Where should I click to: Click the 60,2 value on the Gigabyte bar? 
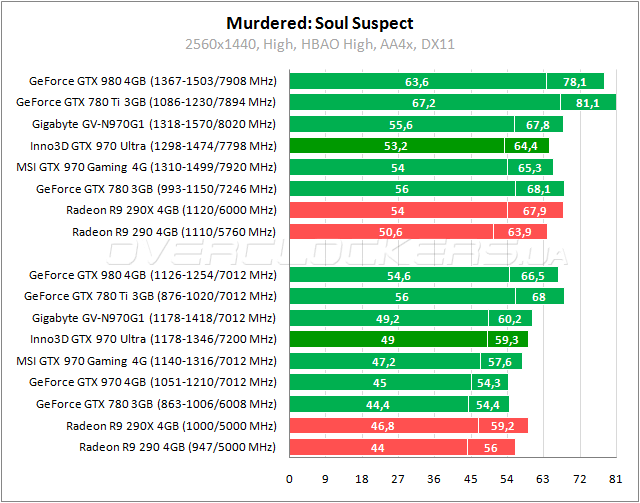(x=509, y=318)
